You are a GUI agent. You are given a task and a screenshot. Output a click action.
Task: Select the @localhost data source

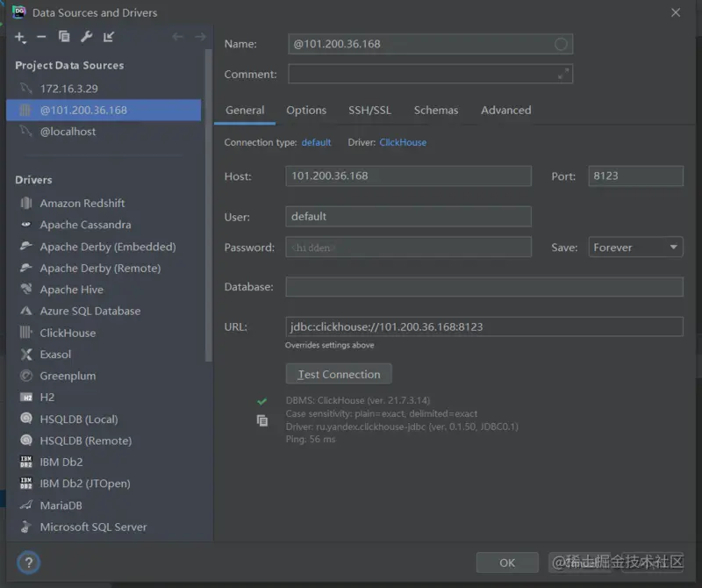pos(104,132)
